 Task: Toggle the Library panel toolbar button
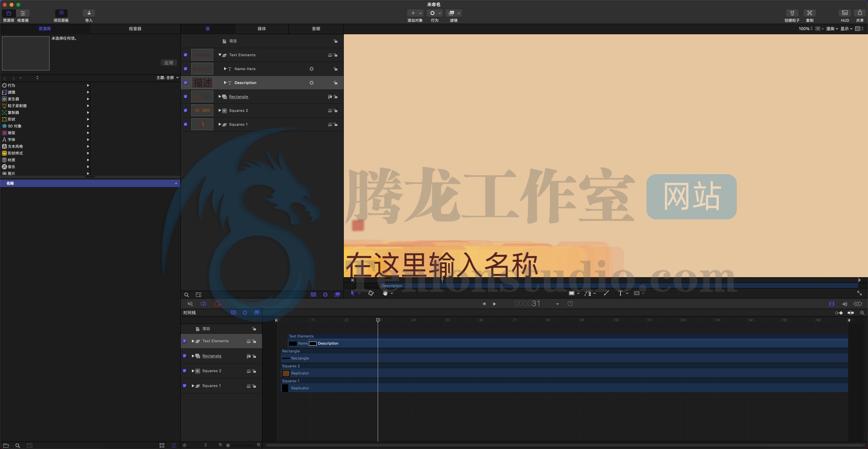[9, 13]
